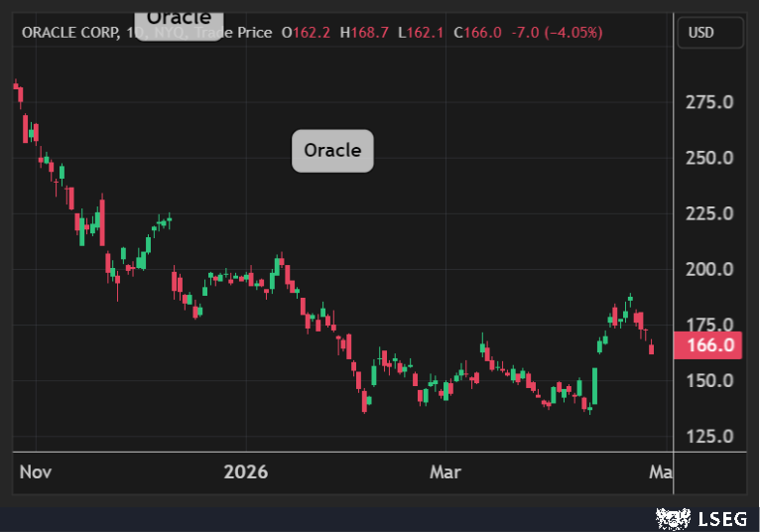The width and height of the screenshot is (760, 532).
Task: Click the 225.0 price axis label
Action: pyautogui.click(x=708, y=213)
